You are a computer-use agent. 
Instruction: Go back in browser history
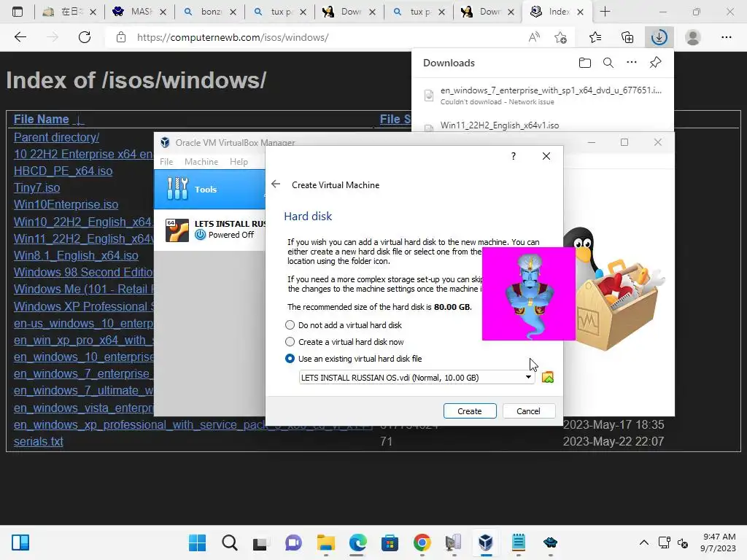coord(20,37)
